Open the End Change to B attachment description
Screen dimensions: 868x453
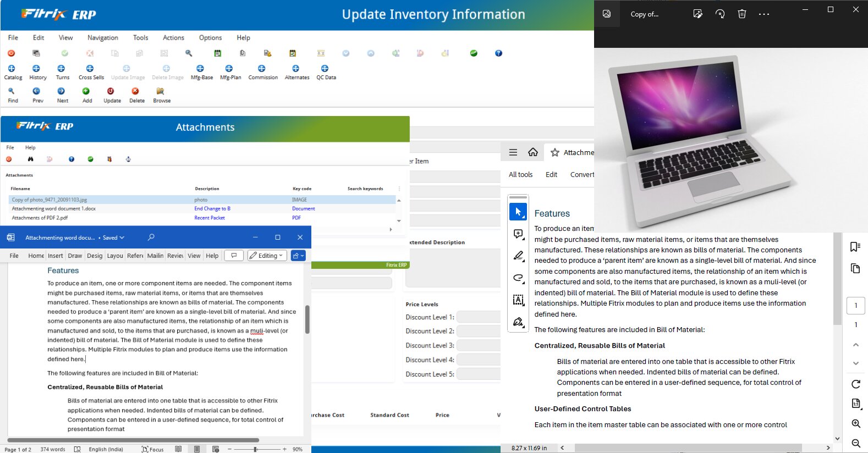(x=212, y=209)
